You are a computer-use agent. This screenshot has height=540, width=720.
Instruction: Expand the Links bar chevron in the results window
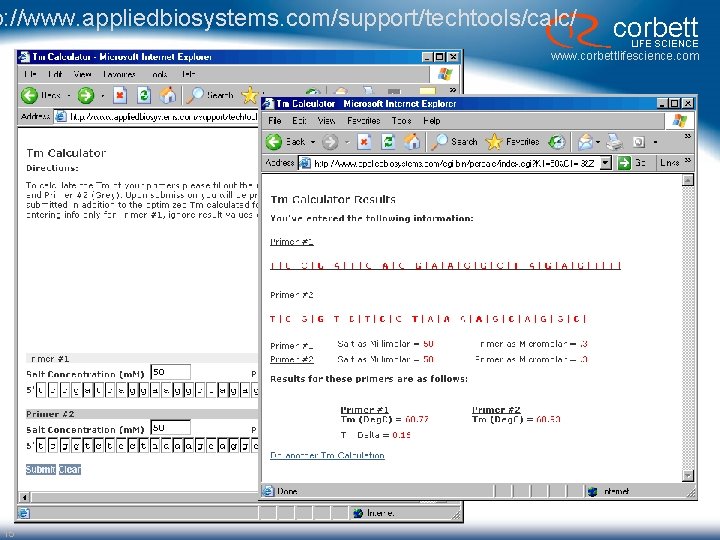coord(687,160)
